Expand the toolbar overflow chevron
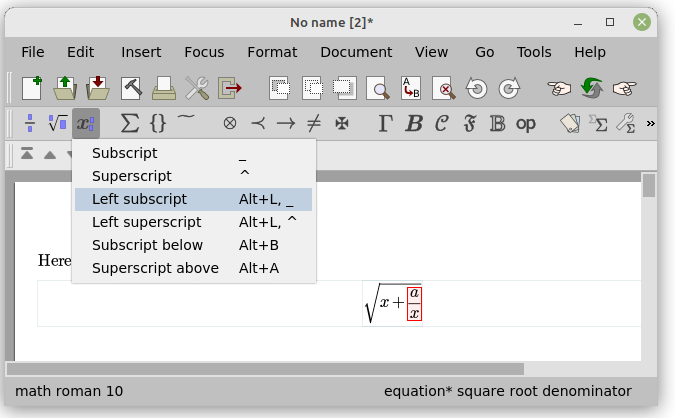The image size is (675, 418). click(651, 124)
